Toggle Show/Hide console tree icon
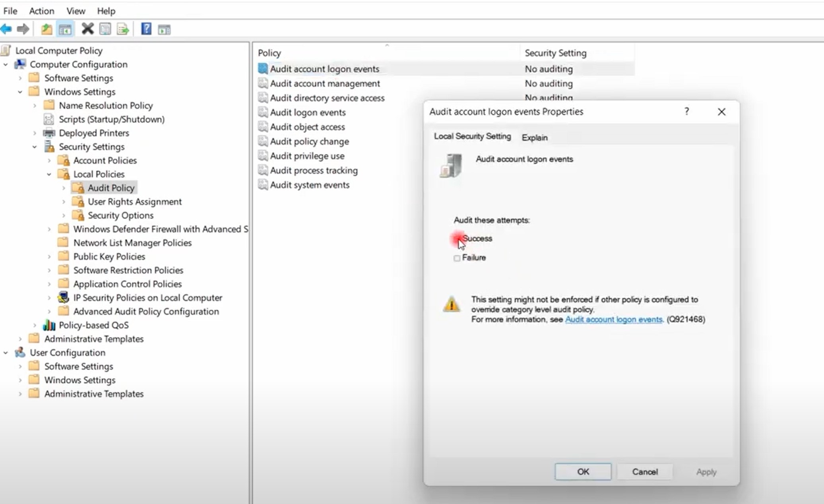The width and height of the screenshot is (824, 504). pyautogui.click(x=65, y=29)
